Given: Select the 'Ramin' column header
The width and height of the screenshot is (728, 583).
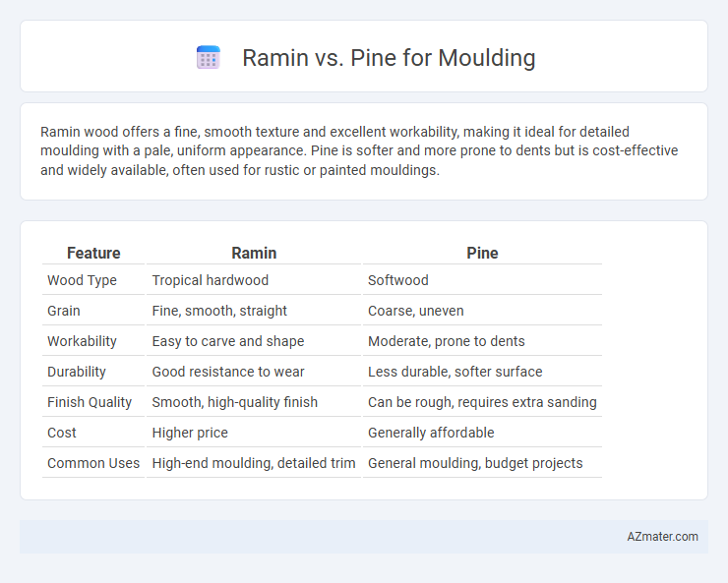Looking at the screenshot, I should pyautogui.click(x=254, y=253).
